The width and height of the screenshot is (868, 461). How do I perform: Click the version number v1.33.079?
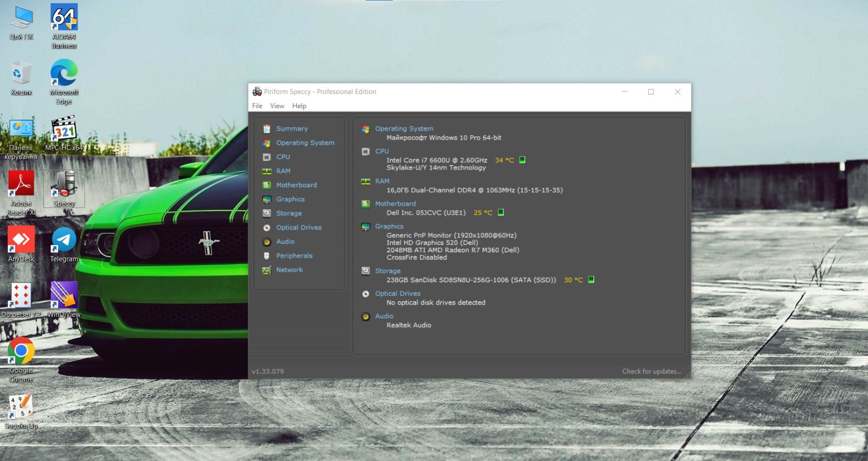(268, 371)
